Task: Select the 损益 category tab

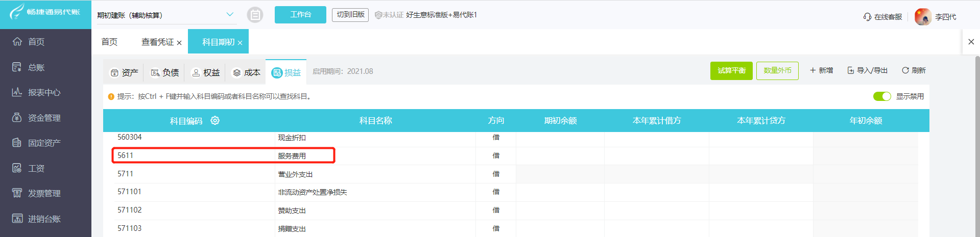Action: [x=286, y=73]
